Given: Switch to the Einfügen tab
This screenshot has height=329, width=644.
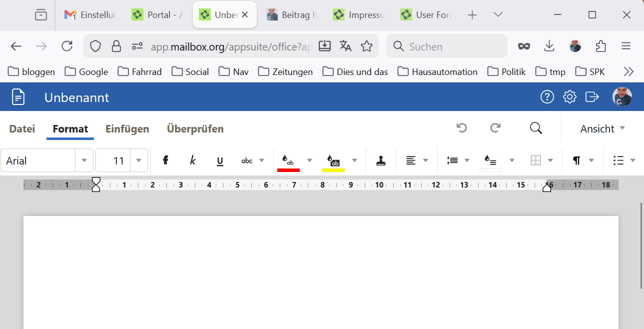Looking at the screenshot, I should pos(127,128).
